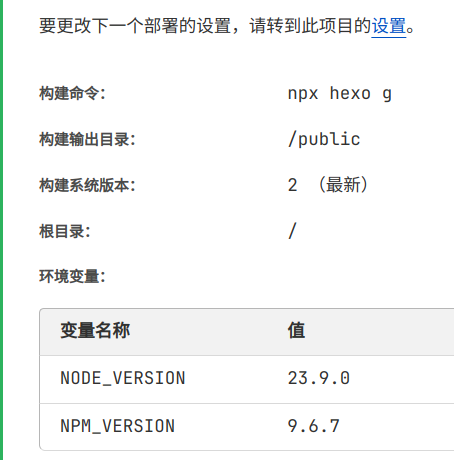Open the 设置 project settings link
454x460 pixels.
(389, 26)
